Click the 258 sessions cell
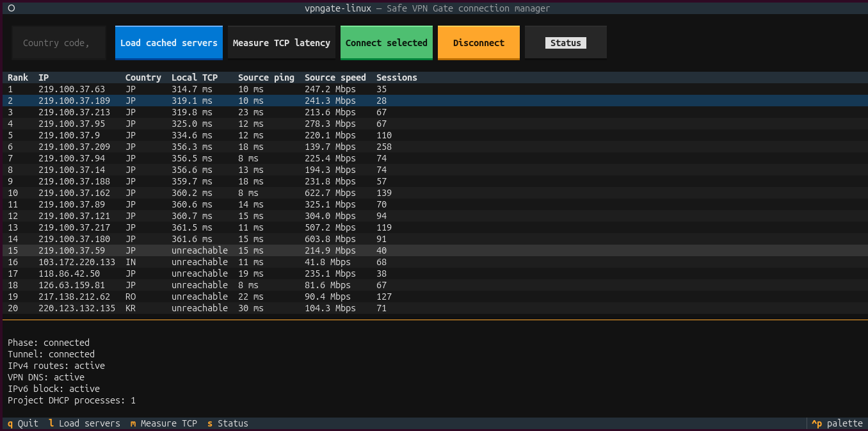The height and width of the screenshot is (431, 868). [x=384, y=147]
